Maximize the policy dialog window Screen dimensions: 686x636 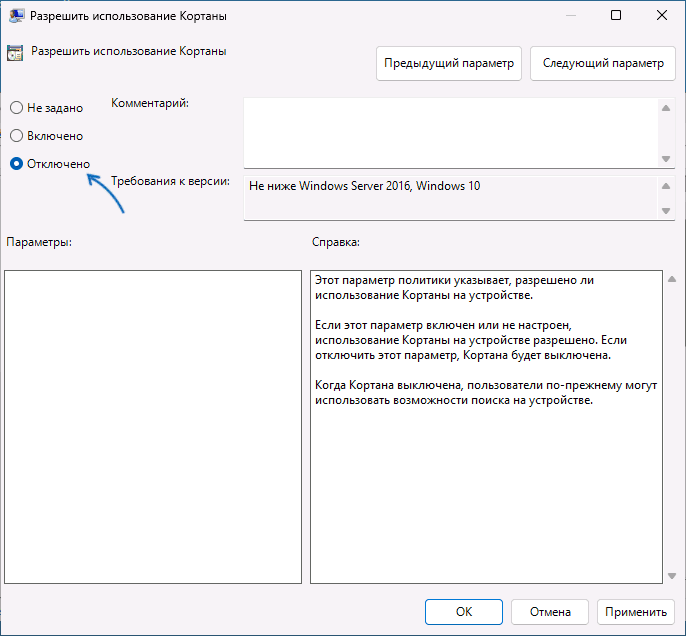[616, 15]
